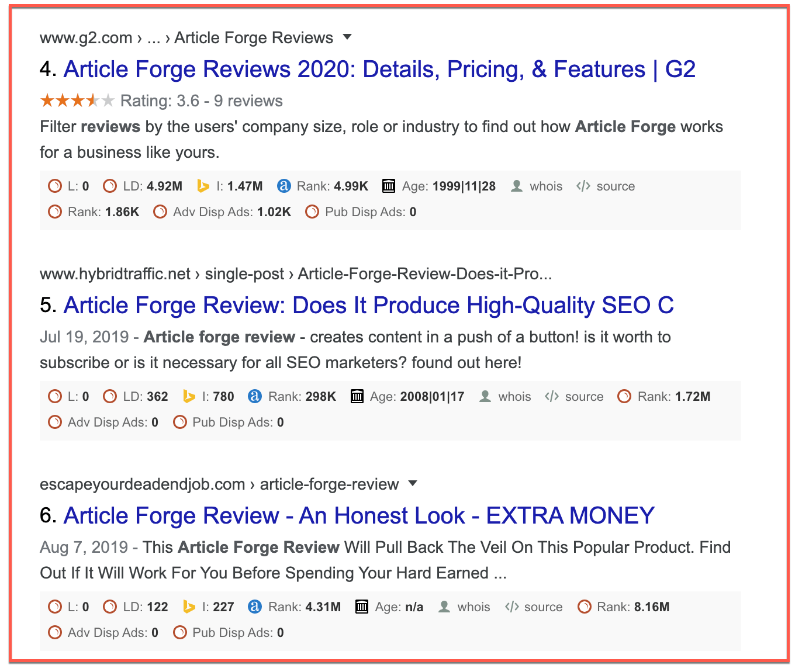This screenshot has height=672, width=802.
Task: Click the 'Rating: 3.6 - 9 reviews' text
Action: pyautogui.click(x=202, y=101)
